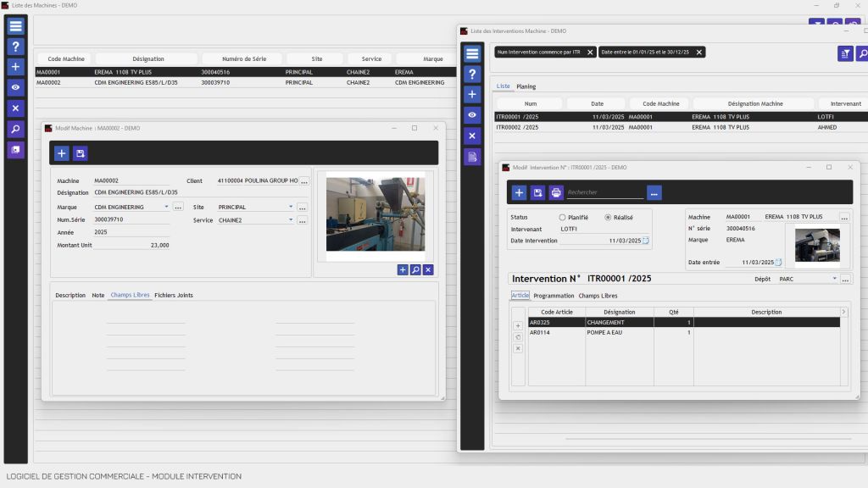Open the Marque dropdown showing CDM ENGINEERING
868x488 pixels.
pos(166,207)
